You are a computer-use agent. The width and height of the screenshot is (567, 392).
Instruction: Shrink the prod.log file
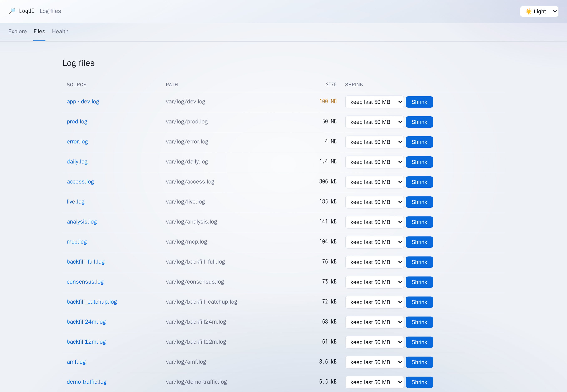(x=419, y=122)
